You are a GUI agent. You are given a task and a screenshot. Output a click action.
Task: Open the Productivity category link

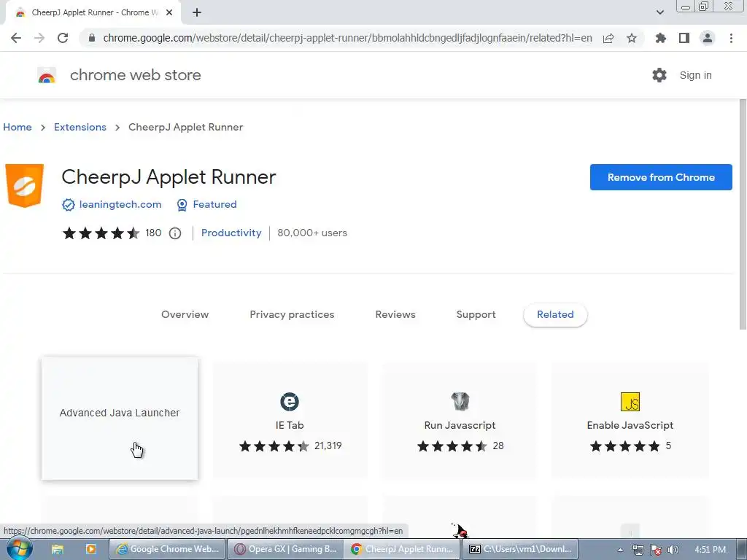point(231,233)
